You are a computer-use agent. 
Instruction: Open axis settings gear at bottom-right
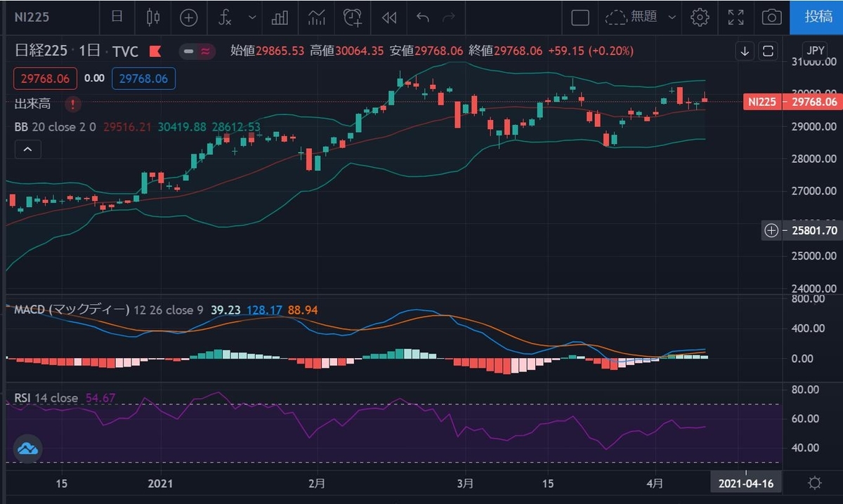[814, 484]
